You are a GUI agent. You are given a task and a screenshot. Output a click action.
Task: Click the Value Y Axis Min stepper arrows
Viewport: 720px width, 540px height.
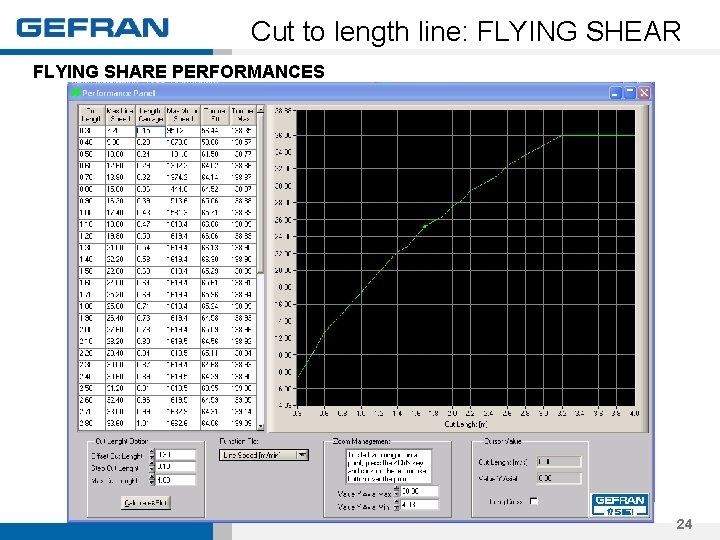(x=397, y=505)
